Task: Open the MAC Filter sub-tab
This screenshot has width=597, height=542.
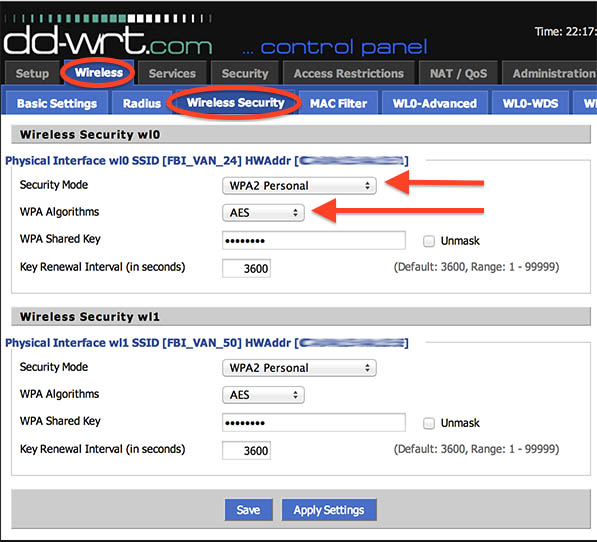Action: coord(338,103)
